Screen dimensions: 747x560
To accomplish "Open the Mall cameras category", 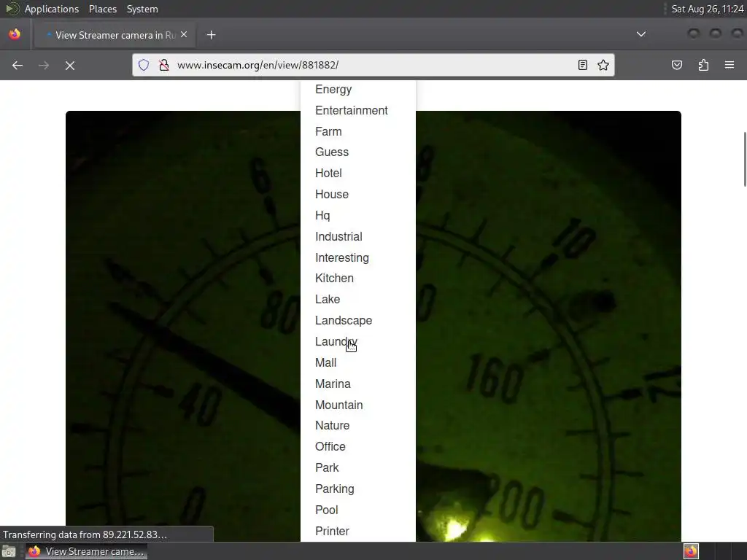I will (x=325, y=363).
